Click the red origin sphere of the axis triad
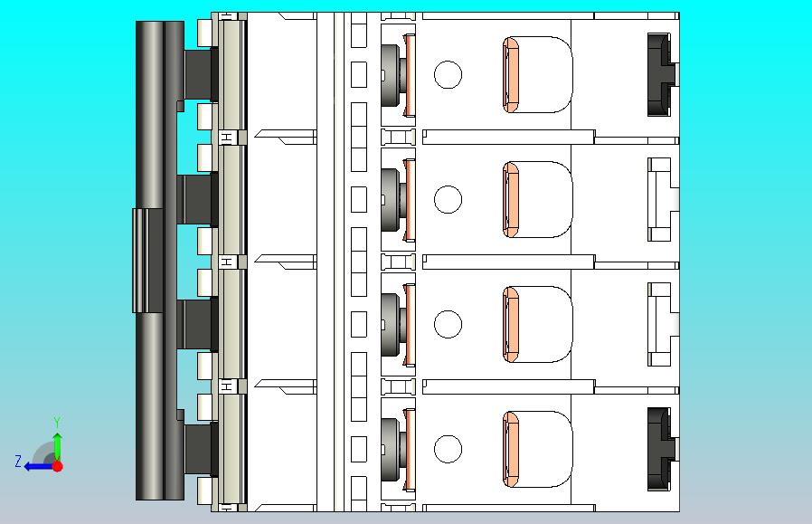 pos(58,466)
